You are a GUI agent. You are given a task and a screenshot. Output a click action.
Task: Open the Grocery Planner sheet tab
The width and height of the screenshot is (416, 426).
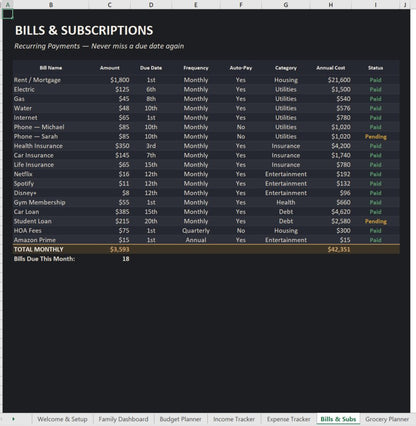click(x=387, y=419)
